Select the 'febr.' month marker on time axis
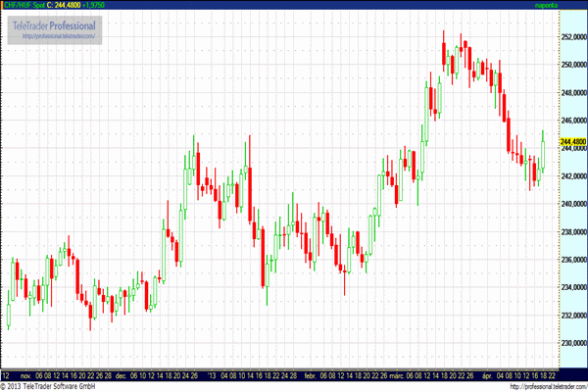Viewport: 588px width, 392px height. (310, 374)
